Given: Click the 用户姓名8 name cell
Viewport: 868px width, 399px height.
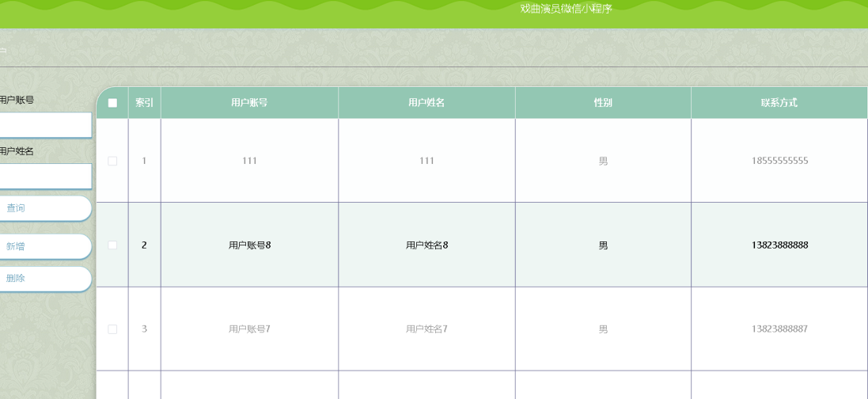Looking at the screenshot, I should point(426,245).
